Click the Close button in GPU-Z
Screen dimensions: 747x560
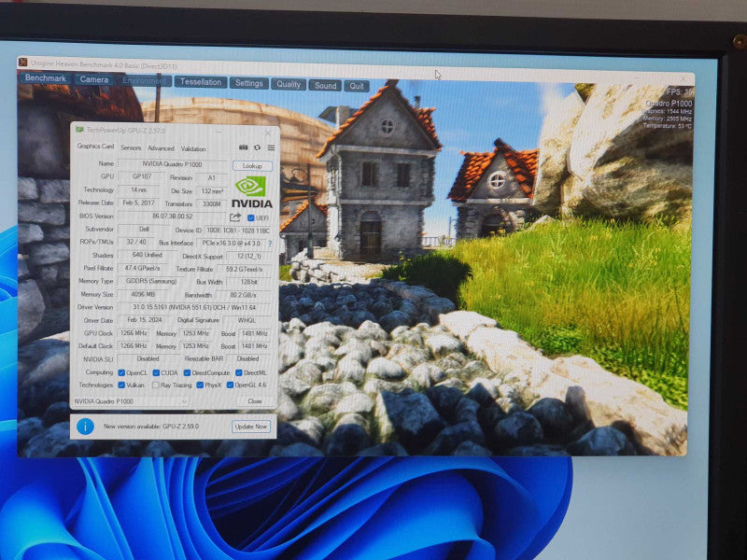pos(255,401)
